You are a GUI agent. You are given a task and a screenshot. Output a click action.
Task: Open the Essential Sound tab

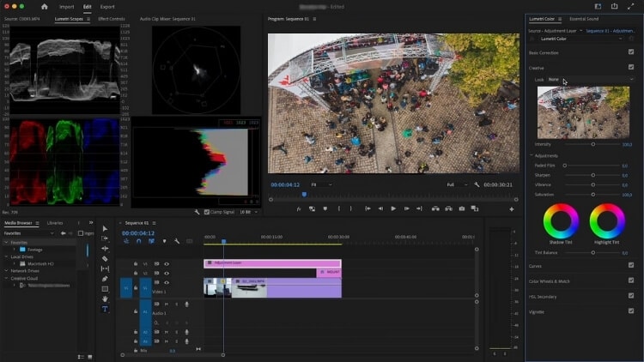pyautogui.click(x=584, y=19)
